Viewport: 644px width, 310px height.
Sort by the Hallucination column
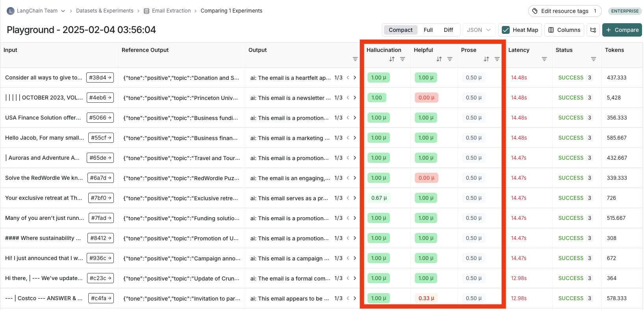point(392,59)
